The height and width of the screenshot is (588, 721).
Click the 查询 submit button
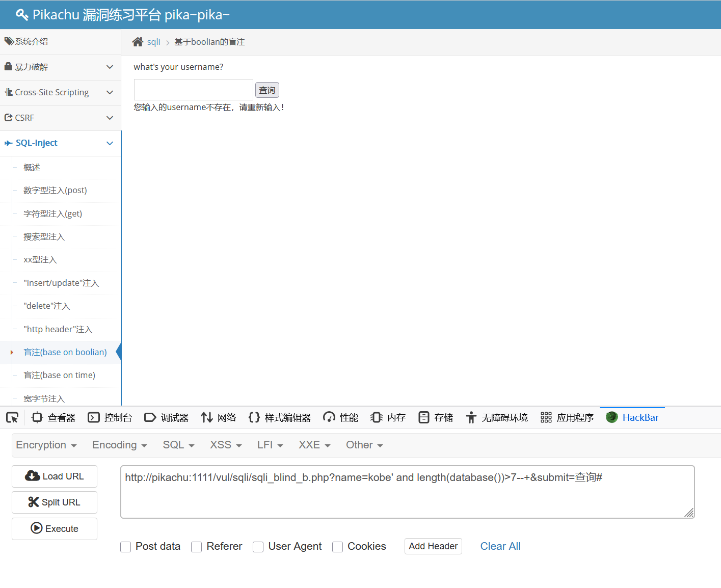pyautogui.click(x=267, y=90)
